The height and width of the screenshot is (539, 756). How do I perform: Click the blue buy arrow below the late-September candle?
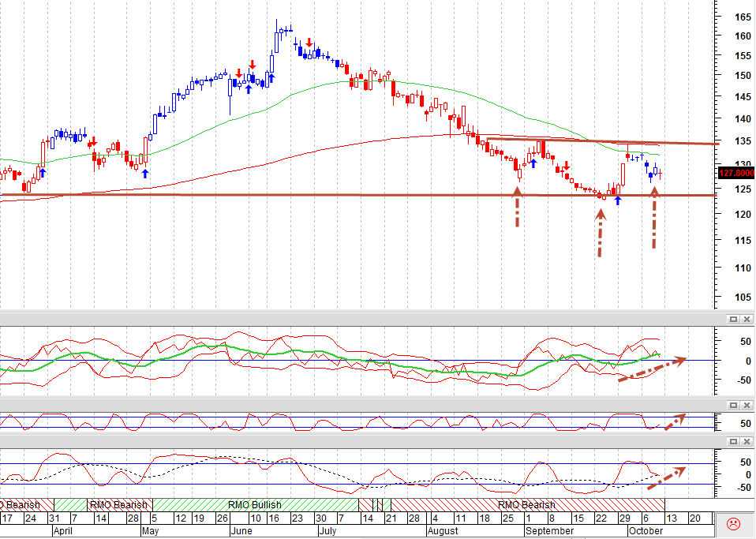tap(618, 200)
